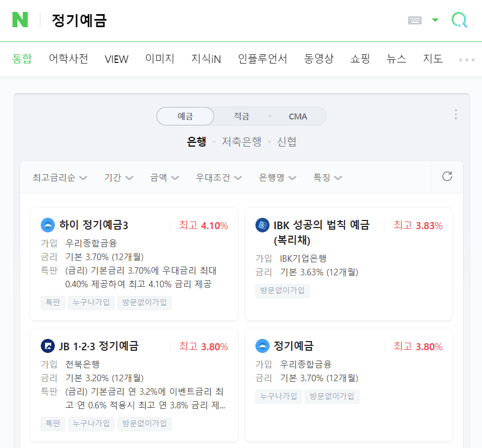Open the 지식iN tab
This screenshot has width=482, height=448.
point(206,59)
